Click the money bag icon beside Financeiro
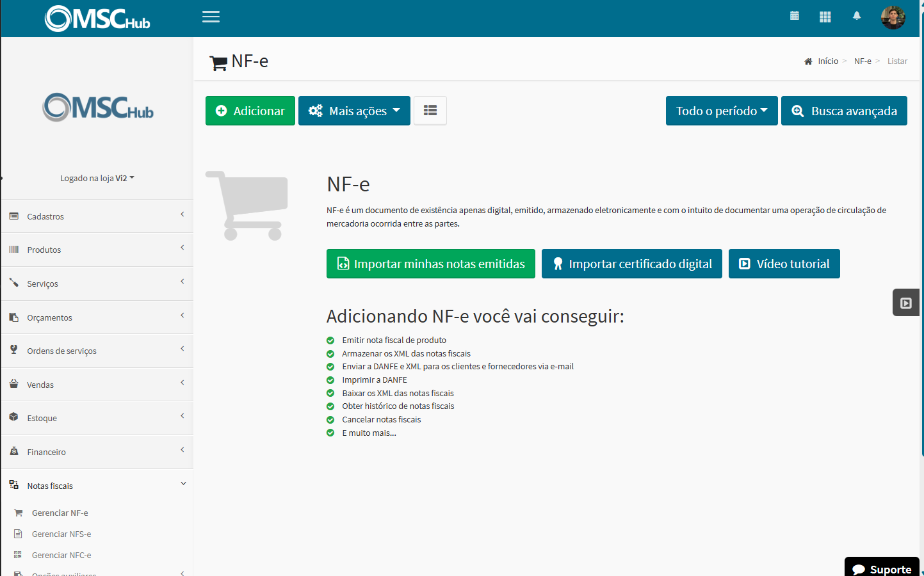 click(14, 451)
